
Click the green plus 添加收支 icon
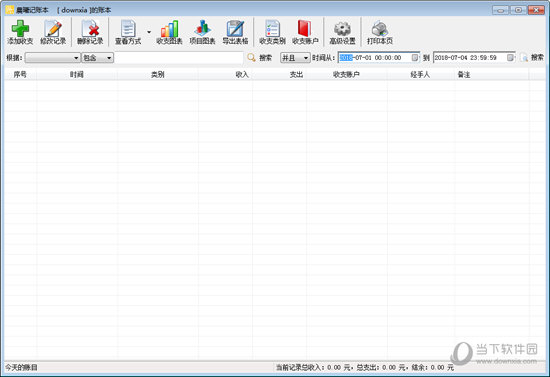pyautogui.click(x=20, y=28)
